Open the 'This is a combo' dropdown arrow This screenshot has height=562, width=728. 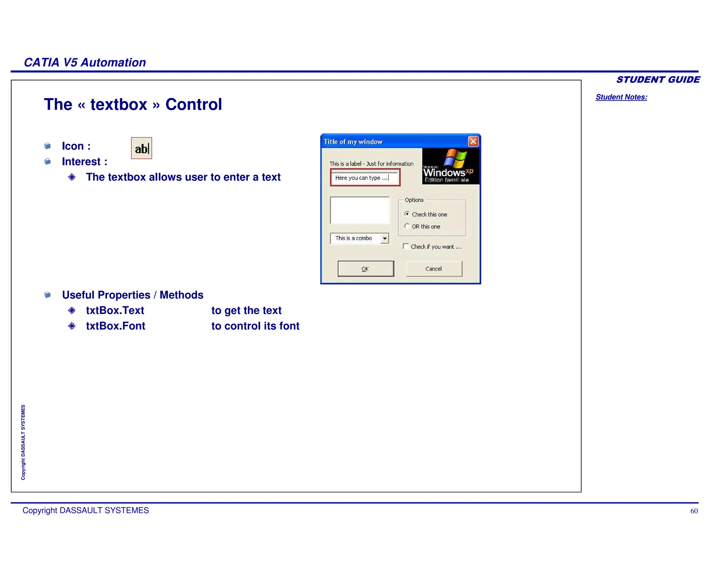[x=385, y=238]
